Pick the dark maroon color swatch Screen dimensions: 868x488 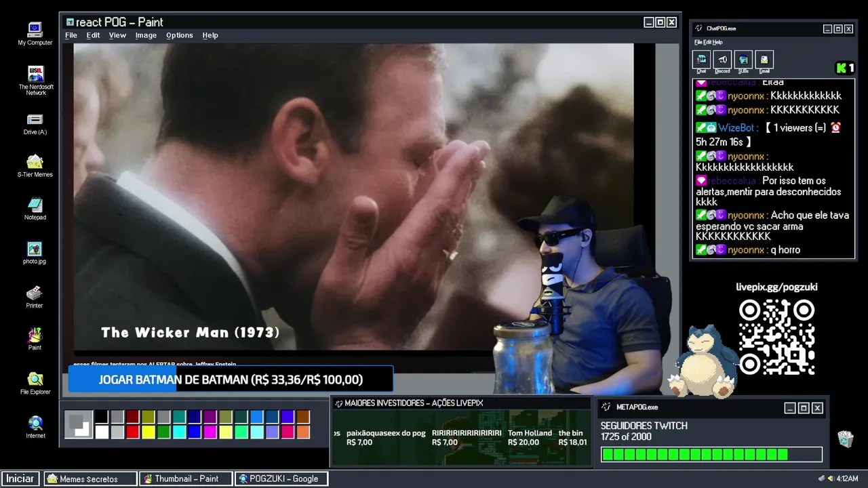pos(132,417)
